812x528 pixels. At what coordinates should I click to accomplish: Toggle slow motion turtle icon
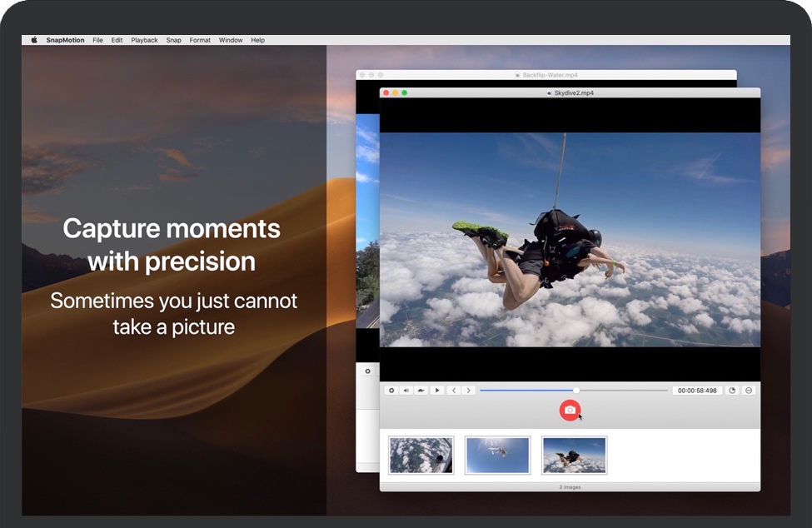(421, 390)
